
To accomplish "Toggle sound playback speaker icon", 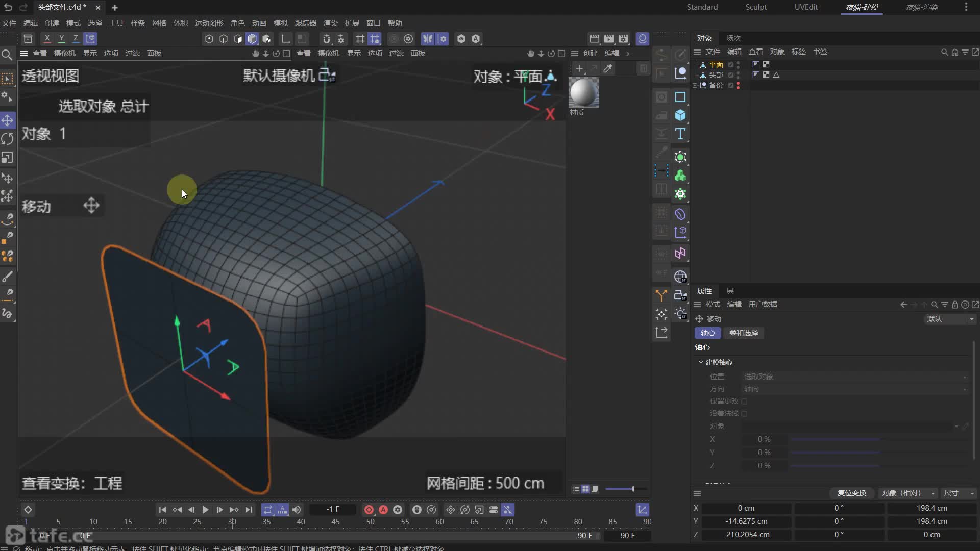I will coord(297,510).
